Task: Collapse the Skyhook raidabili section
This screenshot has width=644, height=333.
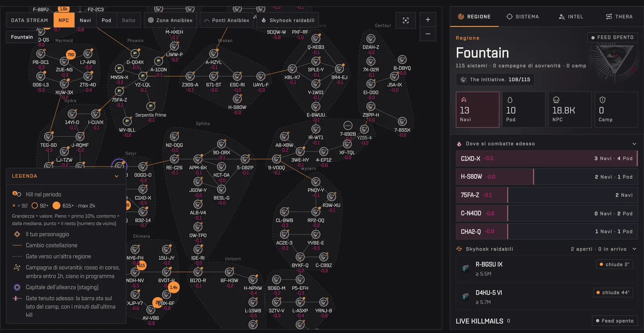Action: (634, 249)
